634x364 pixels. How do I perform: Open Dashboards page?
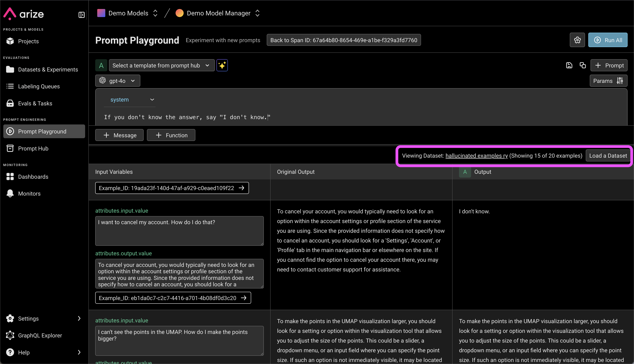click(x=44, y=177)
